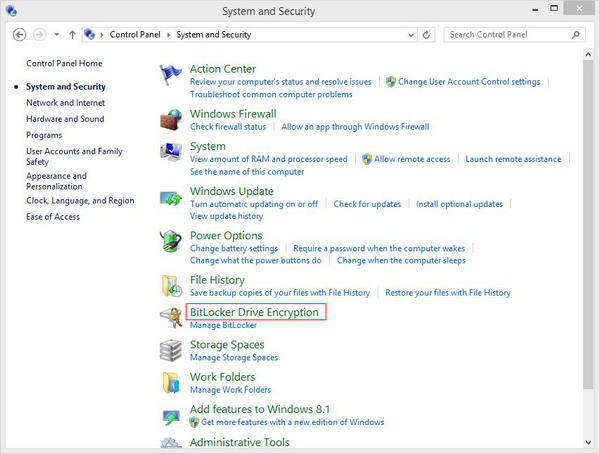Expand the address bar history dropdown
The width and height of the screenshot is (600, 454).
411,35
